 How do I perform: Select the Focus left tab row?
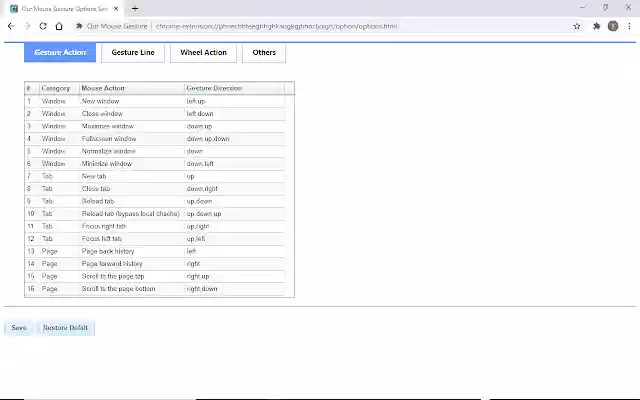click(155, 239)
